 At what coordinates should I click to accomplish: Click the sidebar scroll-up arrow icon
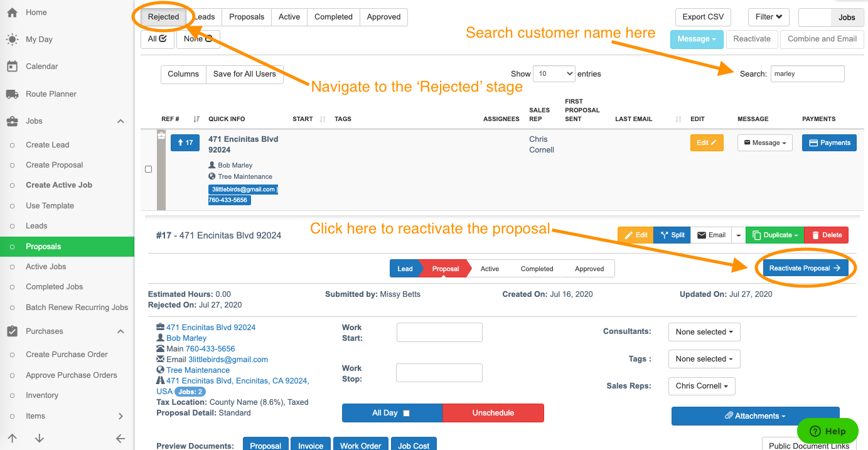coord(13,439)
